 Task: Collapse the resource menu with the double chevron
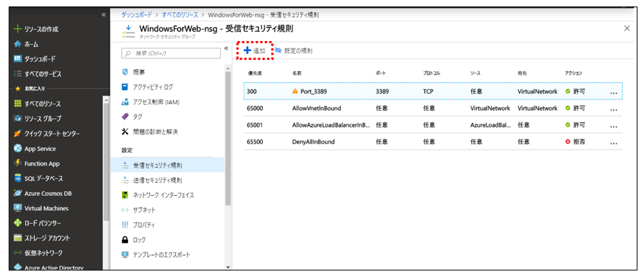click(x=227, y=48)
